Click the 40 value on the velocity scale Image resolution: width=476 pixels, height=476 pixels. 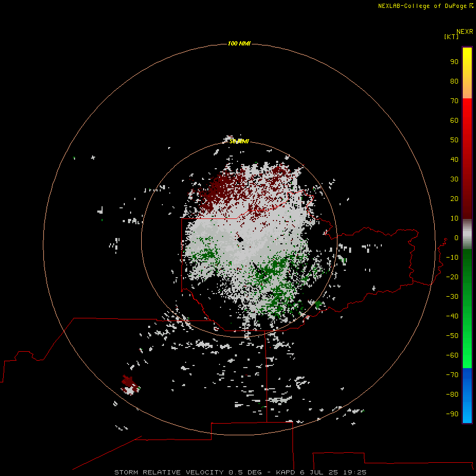click(454, 160)
